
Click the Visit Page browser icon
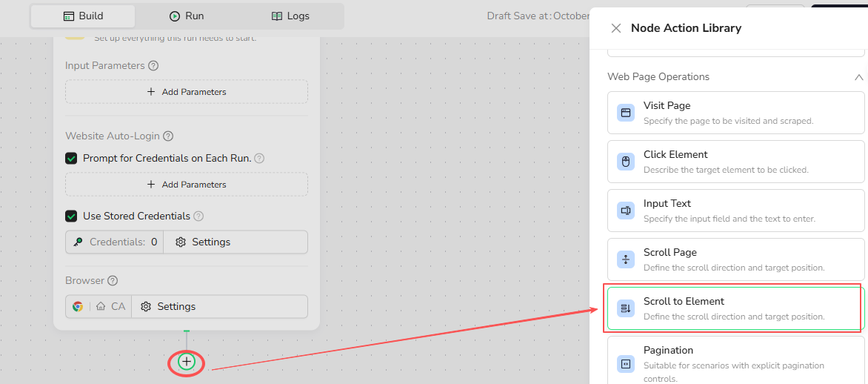(x=626, y=113)
